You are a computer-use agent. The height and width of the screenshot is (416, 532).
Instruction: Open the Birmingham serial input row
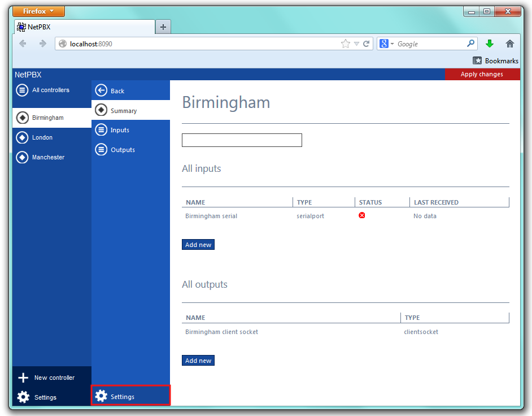211,216
